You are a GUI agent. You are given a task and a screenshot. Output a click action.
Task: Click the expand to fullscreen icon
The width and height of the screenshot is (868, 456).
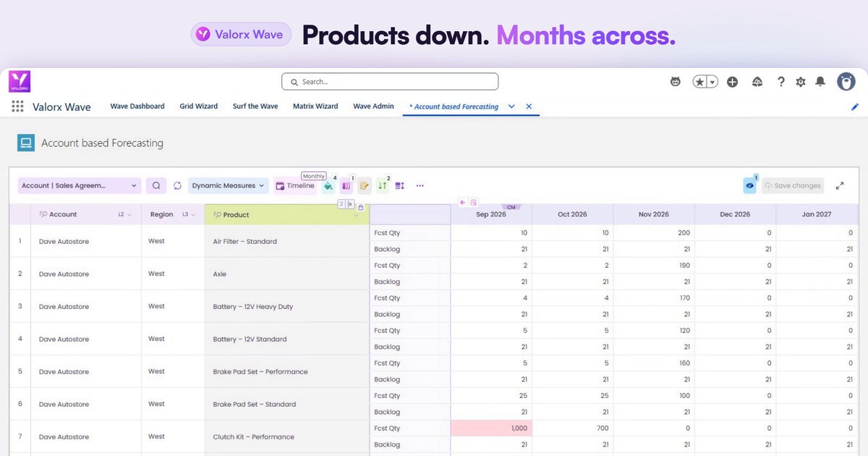pyautogui.click(x=840, y=186)
